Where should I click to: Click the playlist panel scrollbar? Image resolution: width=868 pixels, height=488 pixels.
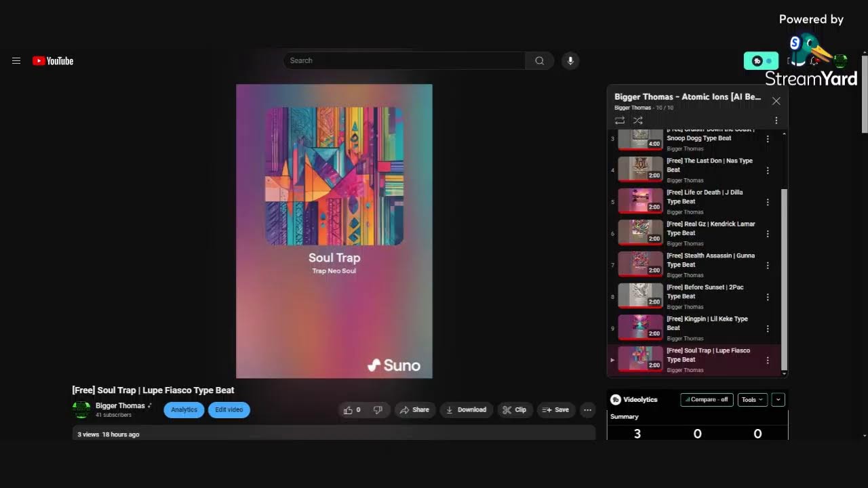pos(785,278)
